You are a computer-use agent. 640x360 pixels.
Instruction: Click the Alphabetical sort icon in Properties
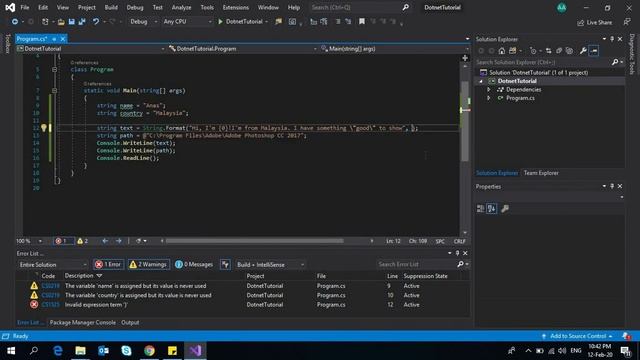491,209
